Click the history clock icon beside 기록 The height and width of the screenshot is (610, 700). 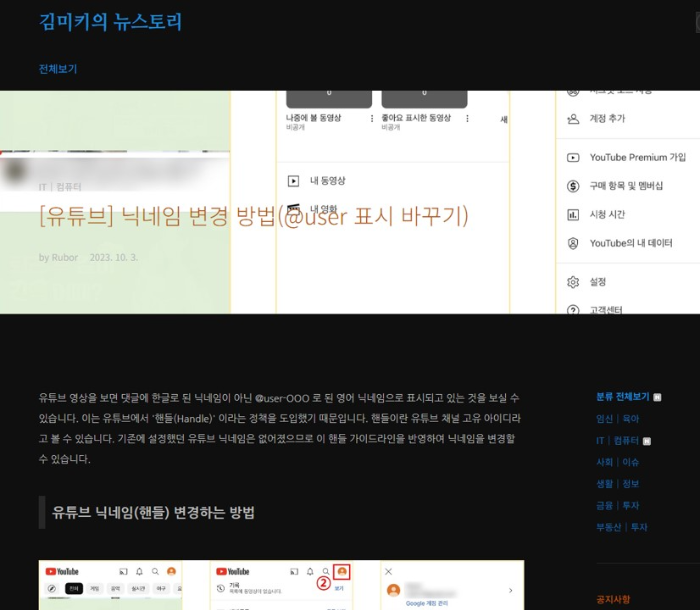coord(221,588)
